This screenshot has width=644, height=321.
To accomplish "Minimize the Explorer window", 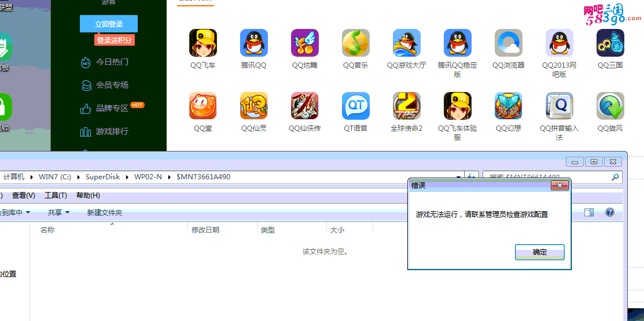I will point(575,162).
